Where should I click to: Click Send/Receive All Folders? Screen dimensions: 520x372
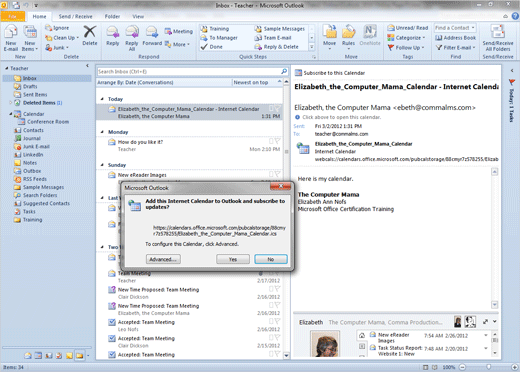click(x=498, y=38)
